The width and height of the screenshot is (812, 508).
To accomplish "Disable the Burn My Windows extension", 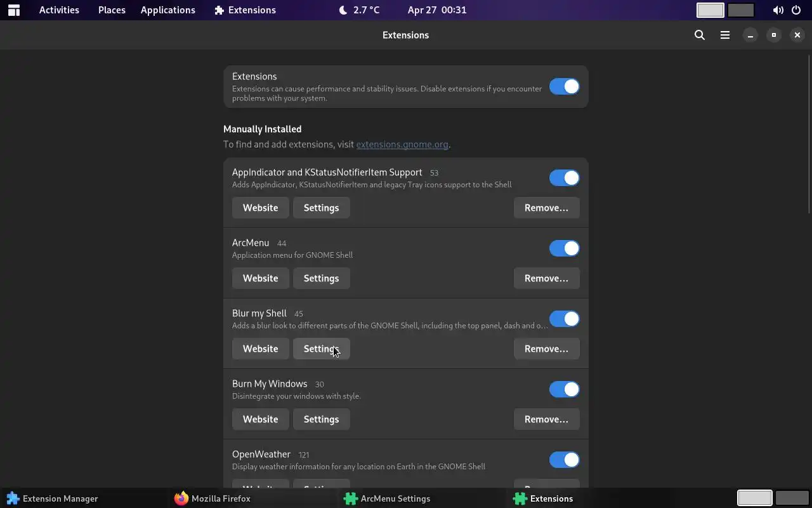I will [x=565, y=389].
